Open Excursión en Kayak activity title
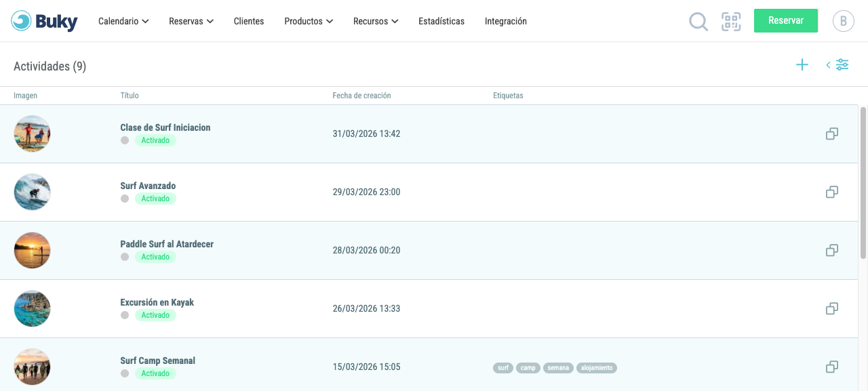Image resolution: width=868 pixels, height=391 pixels. [157, 302]
